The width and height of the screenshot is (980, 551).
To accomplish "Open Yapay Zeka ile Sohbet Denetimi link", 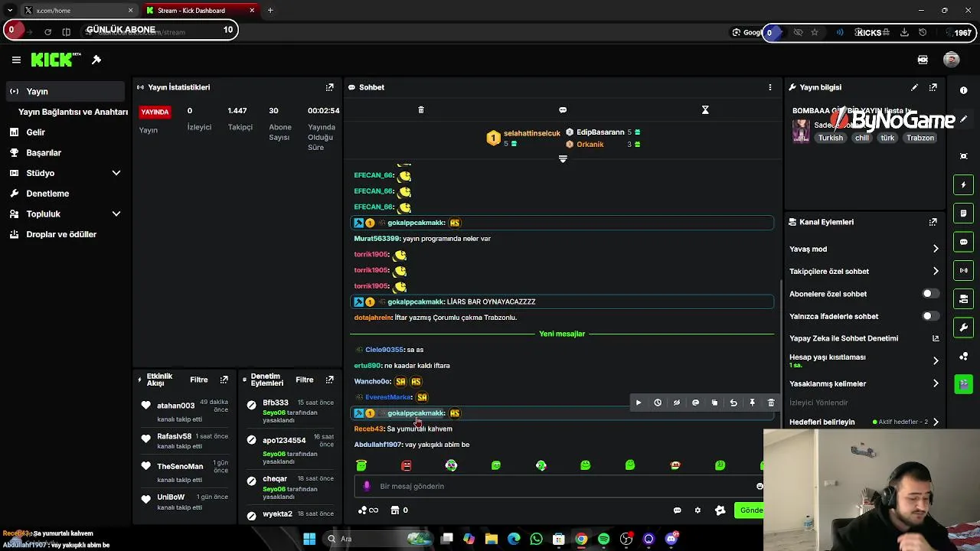I will point(864,338).
